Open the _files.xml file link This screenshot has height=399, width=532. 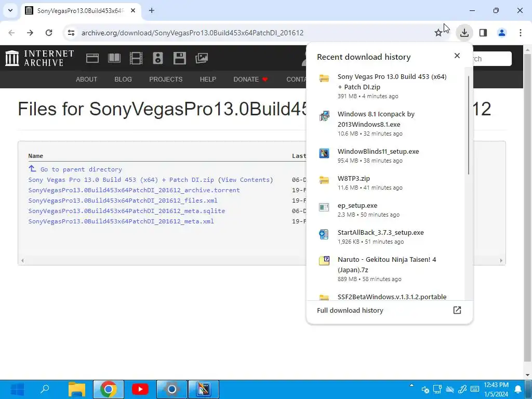tap(123, 201)
